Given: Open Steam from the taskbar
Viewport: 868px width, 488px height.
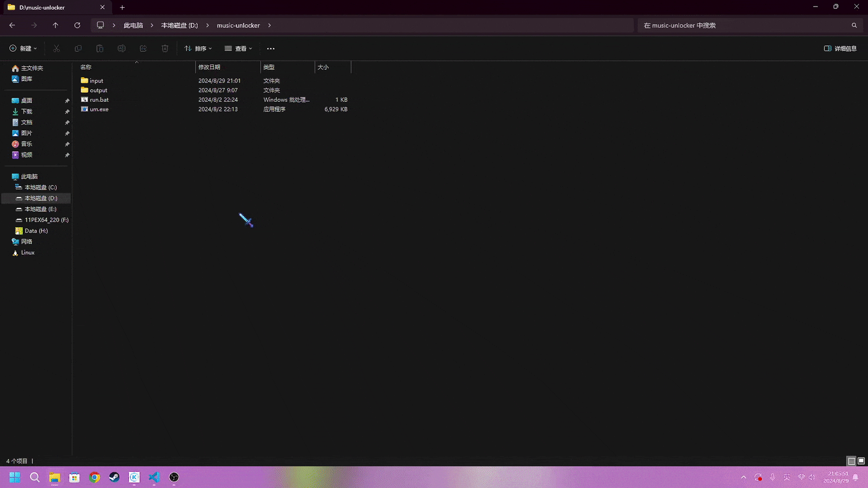Looking at the screenshot, I should 114,477.
